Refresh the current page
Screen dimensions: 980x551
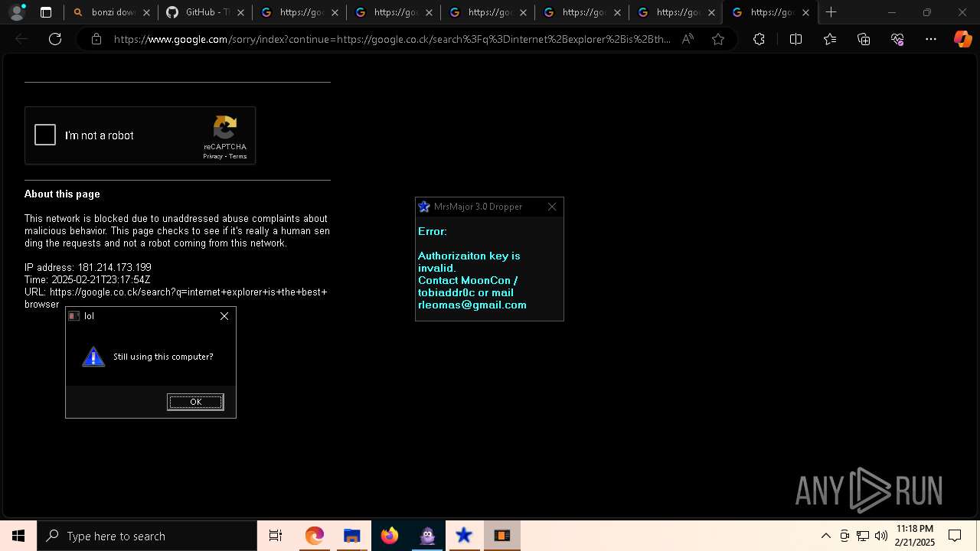pos(55,39)
